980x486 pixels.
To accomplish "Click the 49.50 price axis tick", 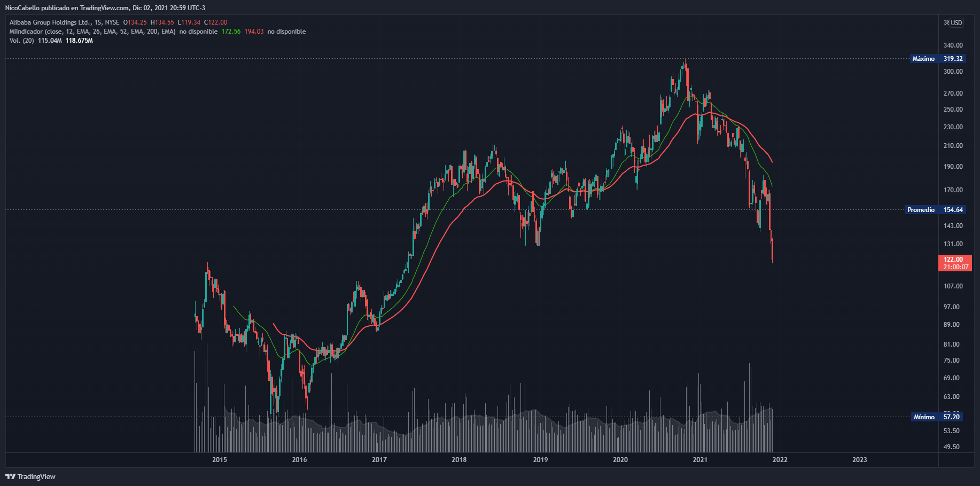I will tap(952, 447).
